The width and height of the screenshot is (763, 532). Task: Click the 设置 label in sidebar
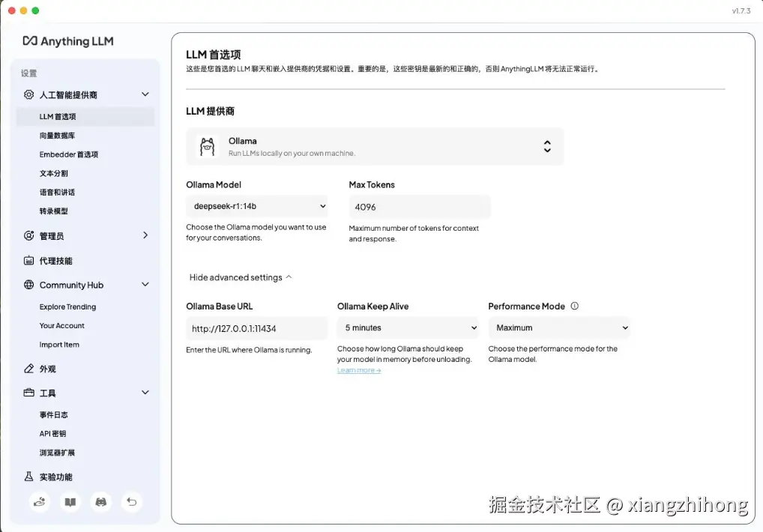[x=28, y=73]
